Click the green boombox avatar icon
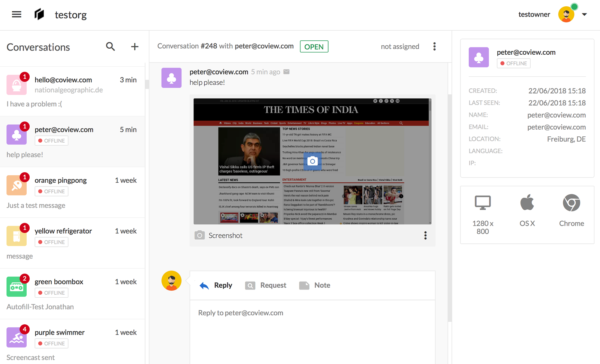 [x=16, y=286]
